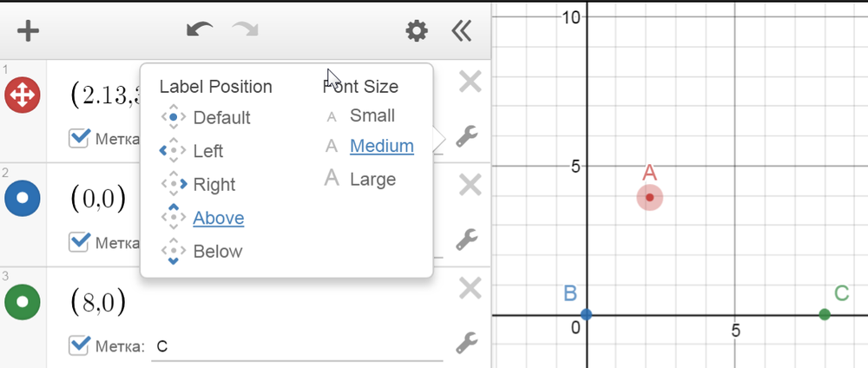Screen dimensions: 868x368
Task: Choose Right label position option
Action: (214, 185)
